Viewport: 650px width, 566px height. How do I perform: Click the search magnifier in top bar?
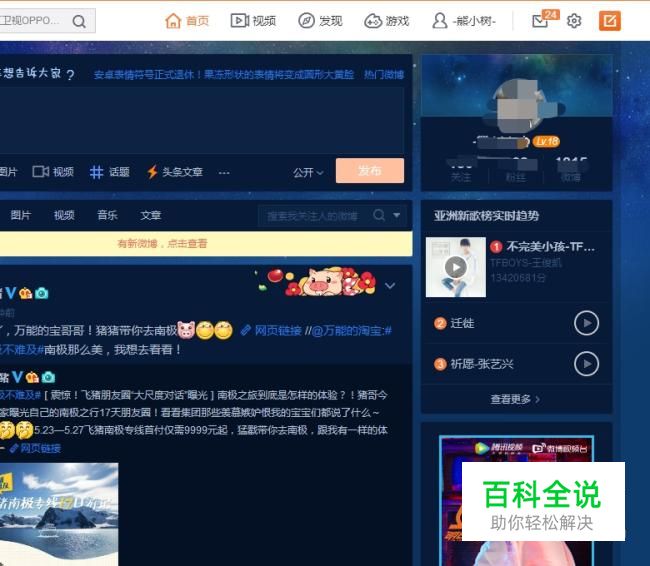pos(79,21)
